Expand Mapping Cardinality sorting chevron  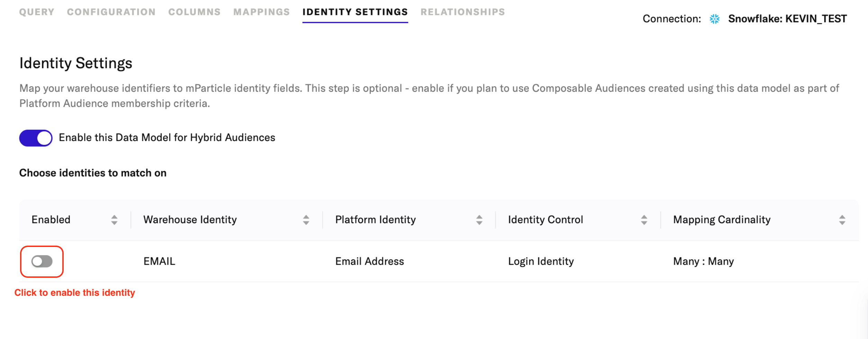coord(842,220)
